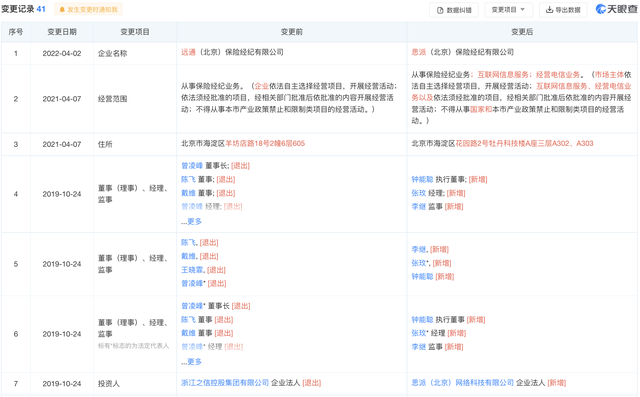Open 李继 [新增] link in row 5

419,249
